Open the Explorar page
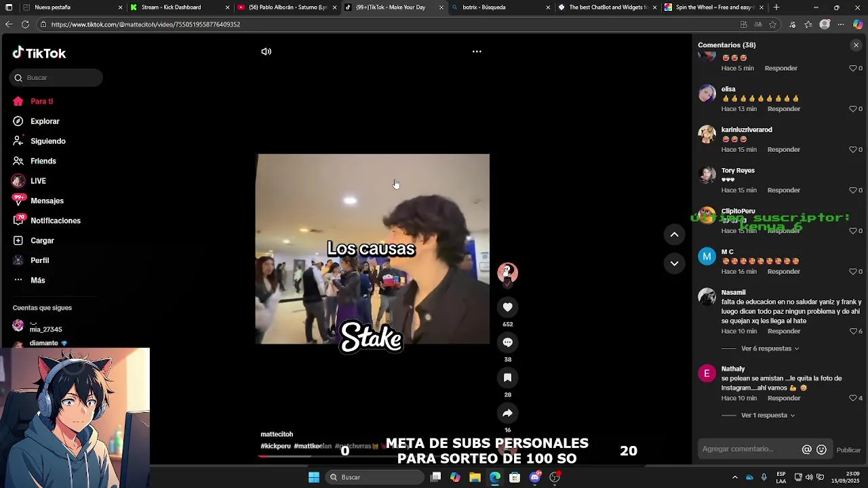This screenshot has height=488, width=868. (45, 121)
